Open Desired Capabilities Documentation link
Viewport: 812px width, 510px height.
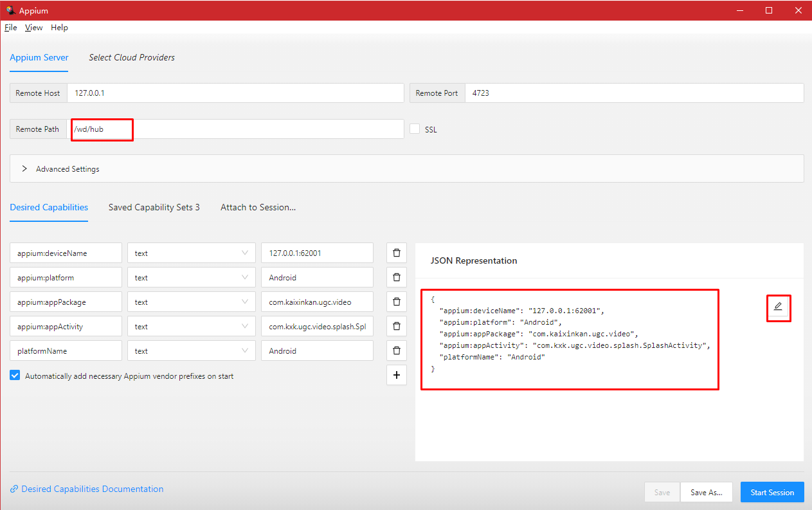pos(87,489)
